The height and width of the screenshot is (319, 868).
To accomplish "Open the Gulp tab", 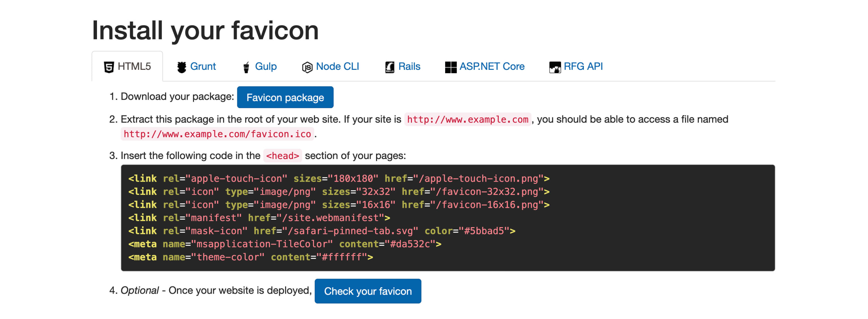I will 259,66.
